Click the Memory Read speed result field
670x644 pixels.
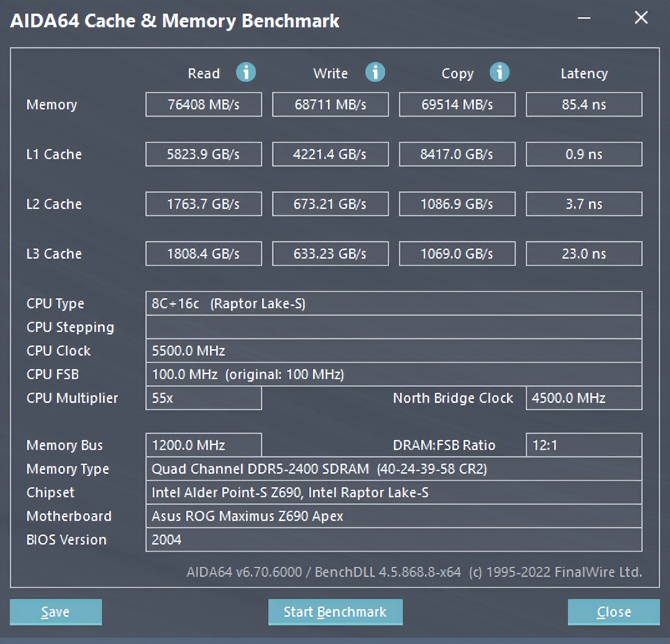click(203, 104)
